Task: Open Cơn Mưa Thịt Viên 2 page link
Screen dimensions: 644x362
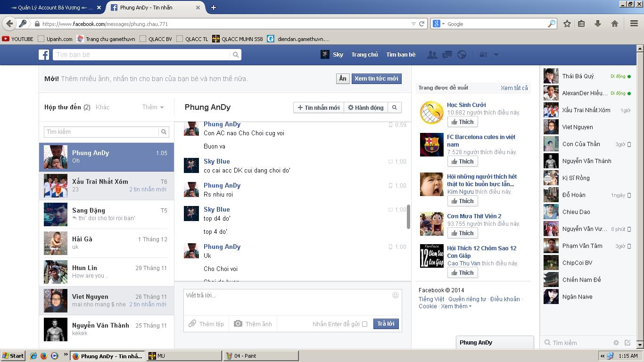Action: click(474, 216)
